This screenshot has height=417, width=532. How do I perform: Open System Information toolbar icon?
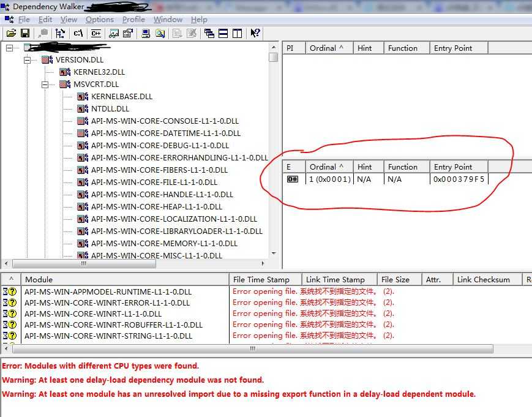[x=146, y=33]
